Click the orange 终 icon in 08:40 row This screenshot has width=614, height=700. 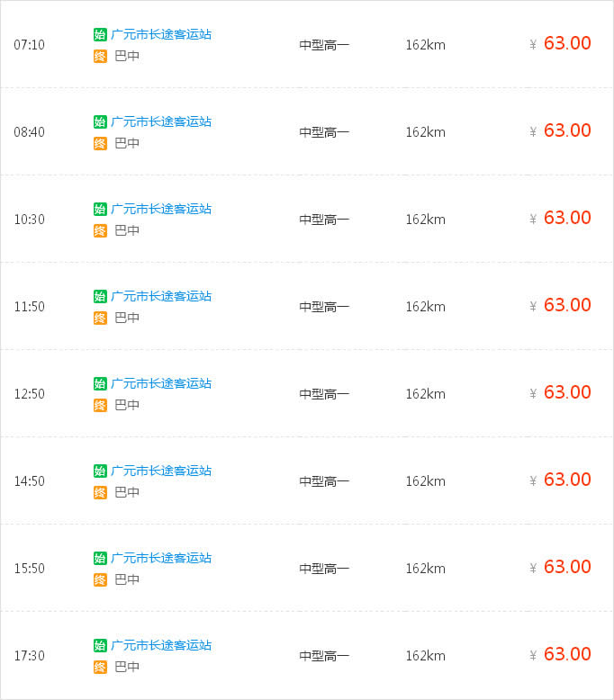coord(100,143)
